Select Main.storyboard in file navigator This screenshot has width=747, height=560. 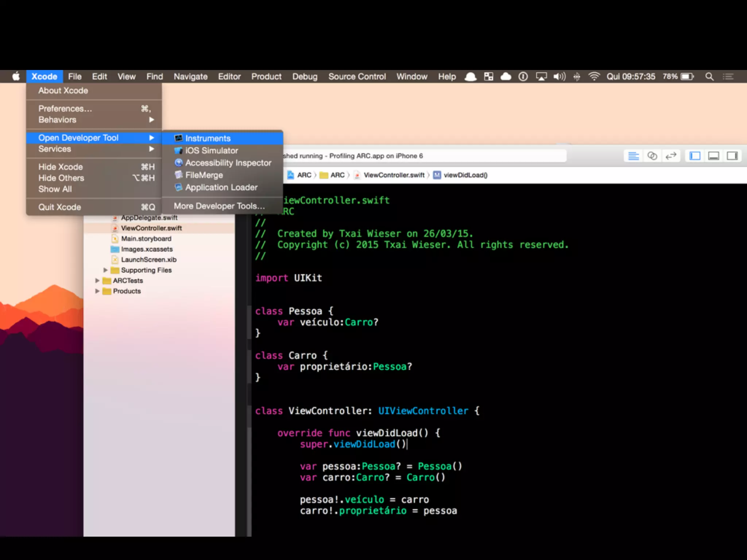point(146,239)
